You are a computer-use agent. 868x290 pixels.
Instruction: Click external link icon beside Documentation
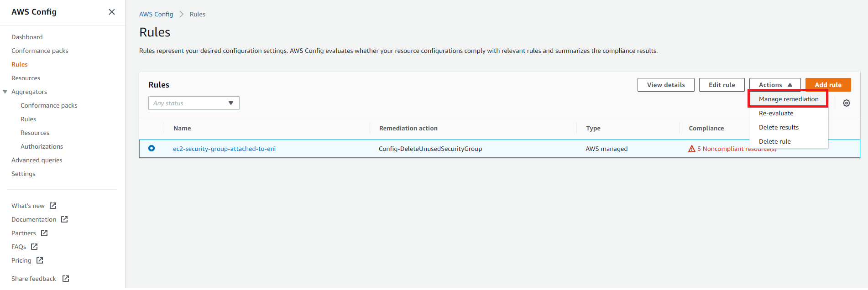coord(64,219)
